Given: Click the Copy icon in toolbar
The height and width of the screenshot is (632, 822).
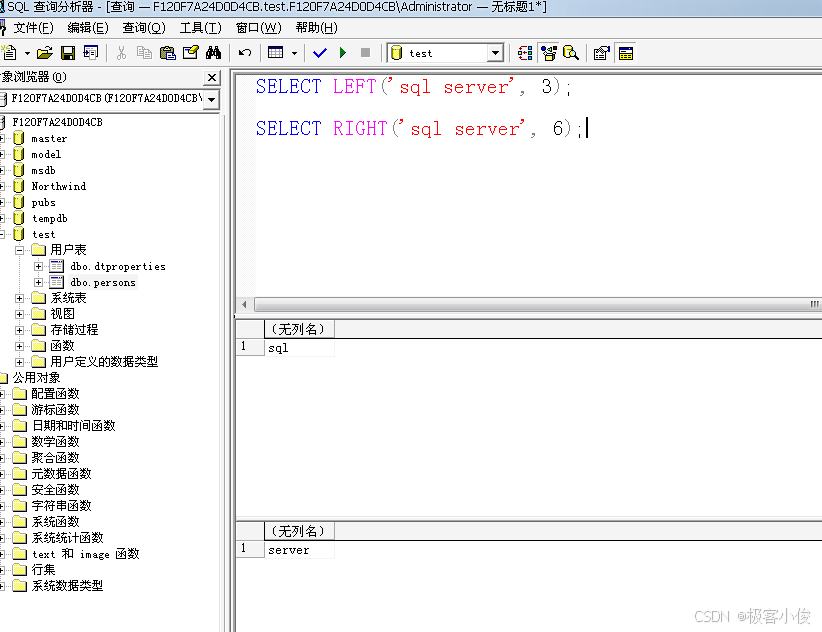Looking at the screenshot, I should [x=144, y=53].
